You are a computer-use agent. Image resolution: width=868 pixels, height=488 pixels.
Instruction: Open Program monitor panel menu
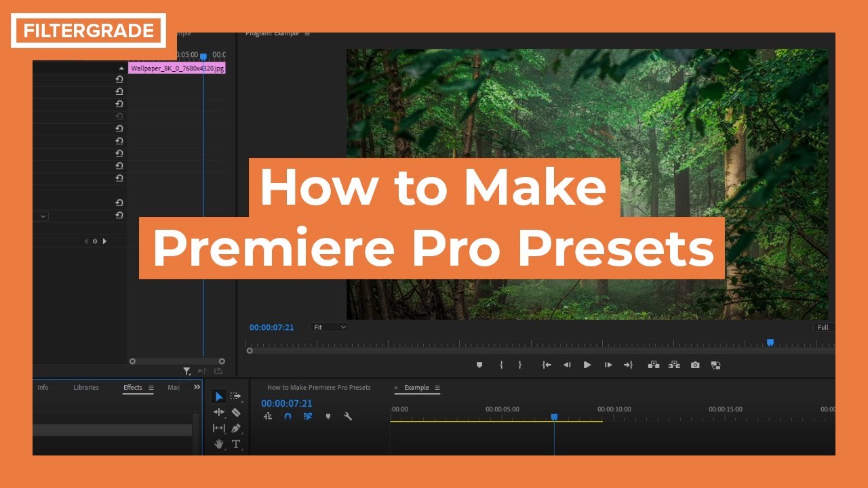[307, 34]
